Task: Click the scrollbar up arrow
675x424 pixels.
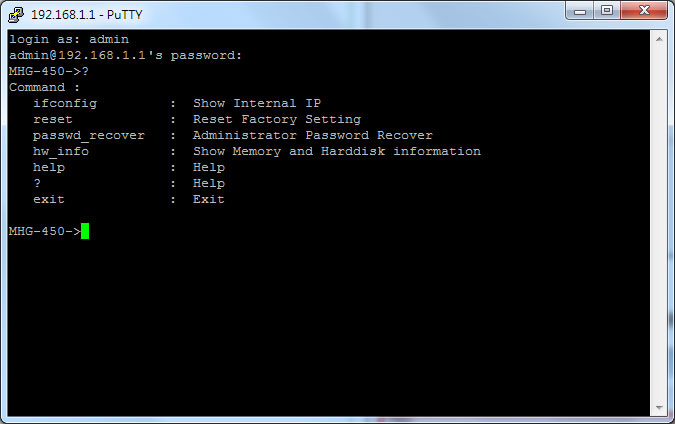Action: (659, 39)
